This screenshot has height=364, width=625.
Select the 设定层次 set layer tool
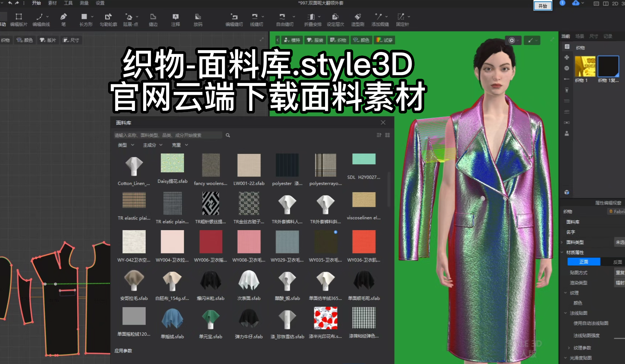(335, 20)
